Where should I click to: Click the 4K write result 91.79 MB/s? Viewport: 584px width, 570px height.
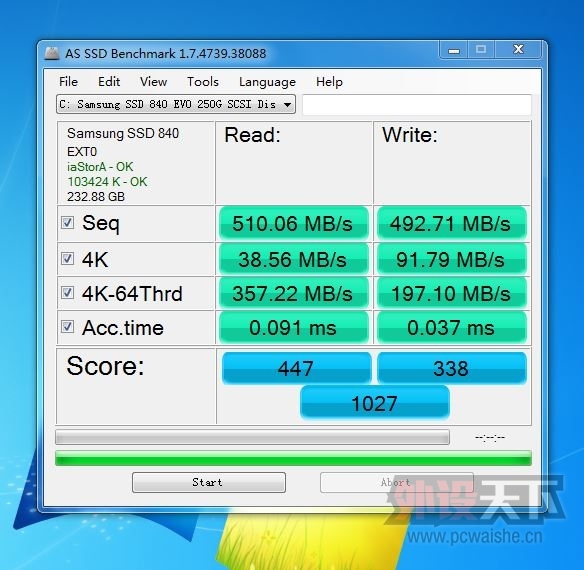click(x=452, y=259)
